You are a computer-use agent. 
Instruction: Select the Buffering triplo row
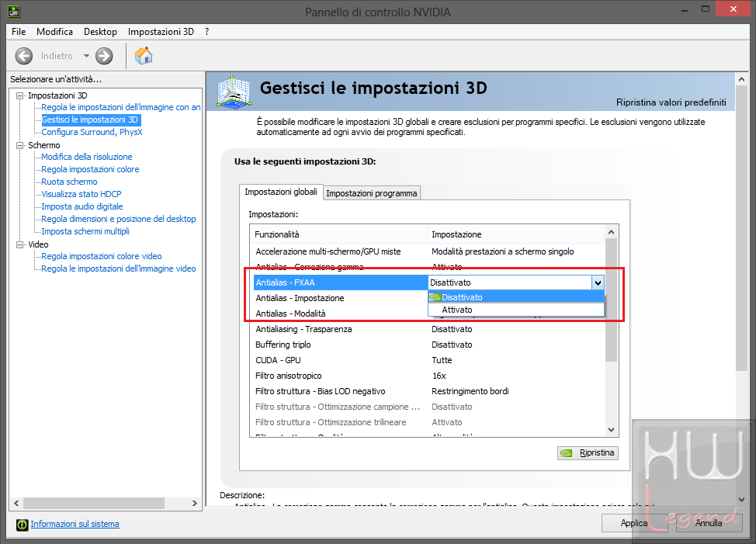point(428,345)
